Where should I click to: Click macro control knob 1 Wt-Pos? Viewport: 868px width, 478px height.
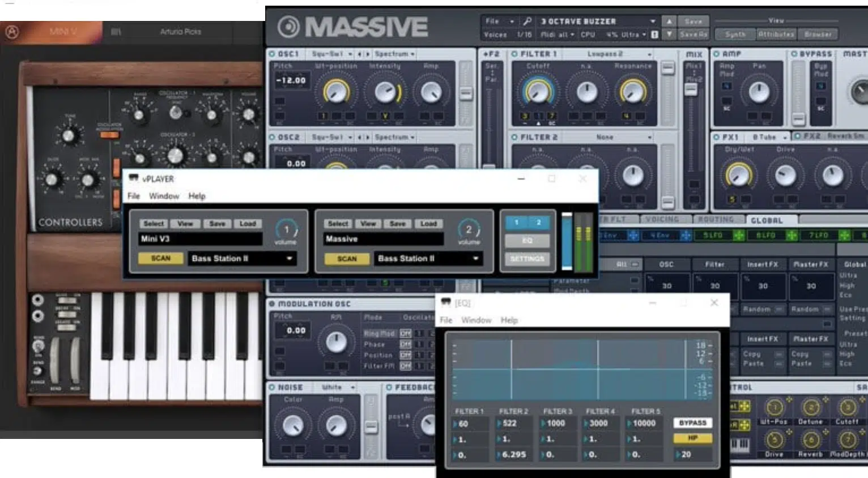tap(774, 407)
